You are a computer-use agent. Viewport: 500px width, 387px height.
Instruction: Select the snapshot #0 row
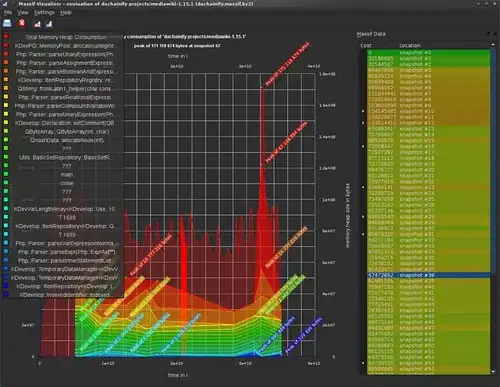point(429,52)
